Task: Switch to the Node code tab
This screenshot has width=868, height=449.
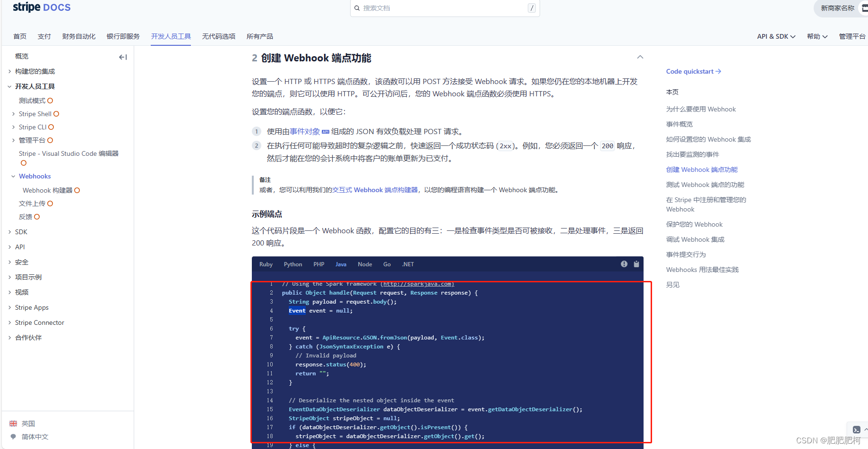Action: click(365, 264)
